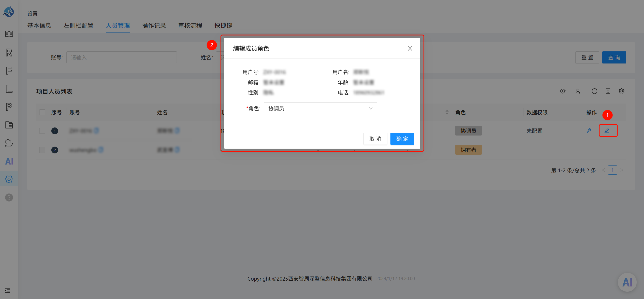Image resolution: width=644 pixels, height=299 pixels.
Task: Close the 编辑成员角色 dialog
Action: coord(410,48)
